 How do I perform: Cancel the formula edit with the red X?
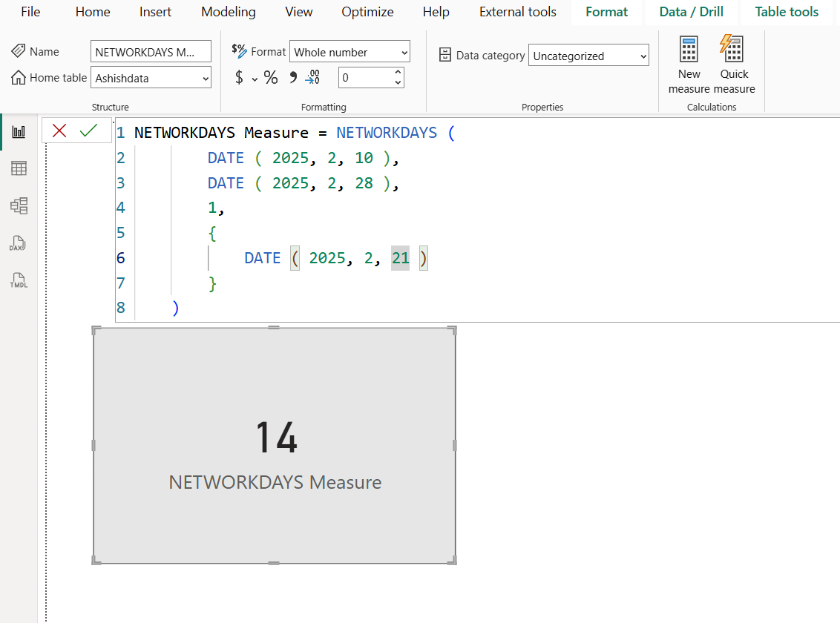tap(59, 130)
